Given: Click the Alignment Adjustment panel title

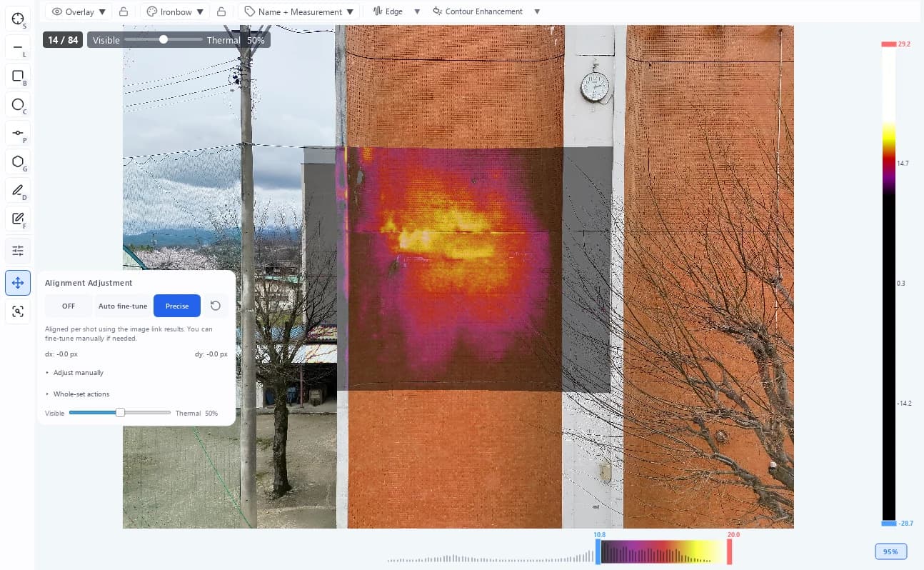Looking at the screenshot, I should tap(89, 283).
